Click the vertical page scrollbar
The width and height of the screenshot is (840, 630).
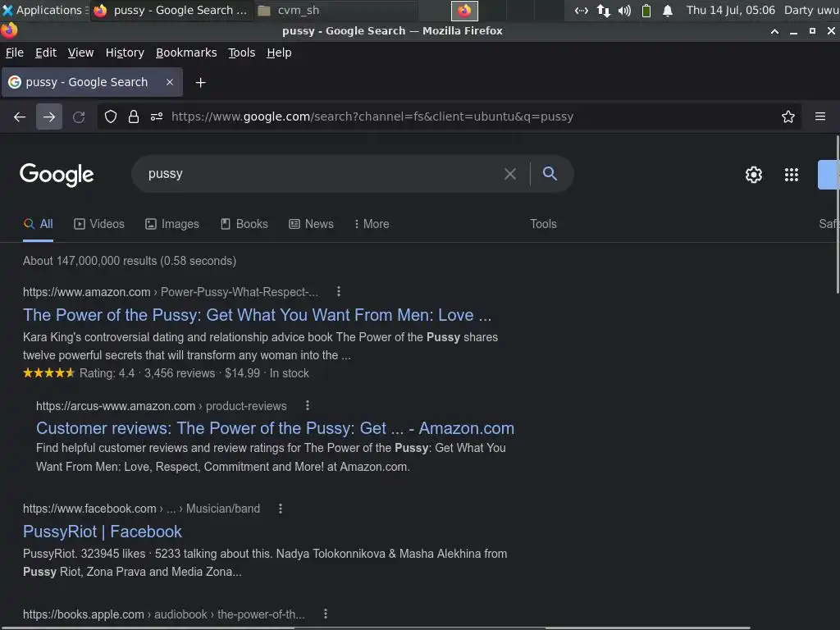[x=837, y=214]
